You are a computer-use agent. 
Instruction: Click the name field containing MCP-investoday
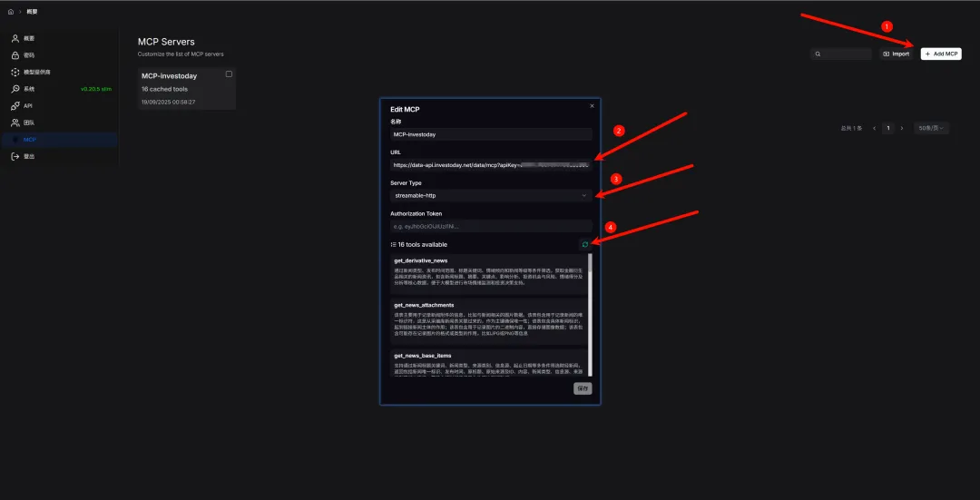491,134
